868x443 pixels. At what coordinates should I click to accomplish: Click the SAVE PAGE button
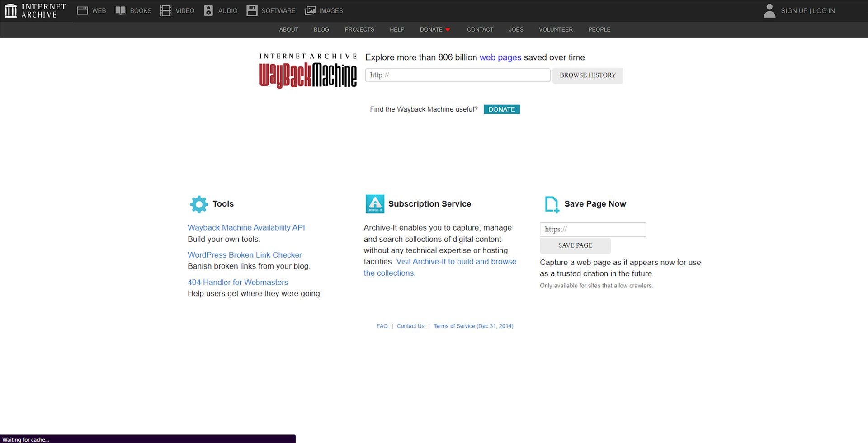(x=575, y=245)
